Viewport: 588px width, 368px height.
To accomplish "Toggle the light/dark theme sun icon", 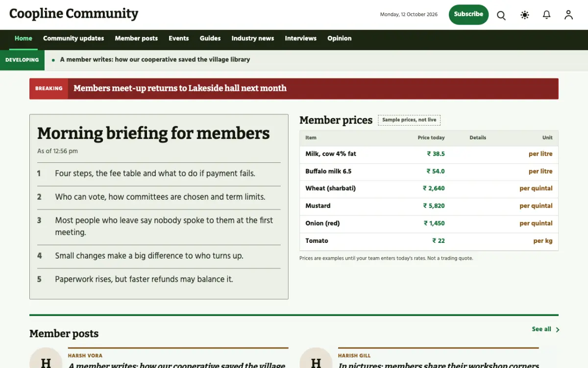I will pos(525,15).
